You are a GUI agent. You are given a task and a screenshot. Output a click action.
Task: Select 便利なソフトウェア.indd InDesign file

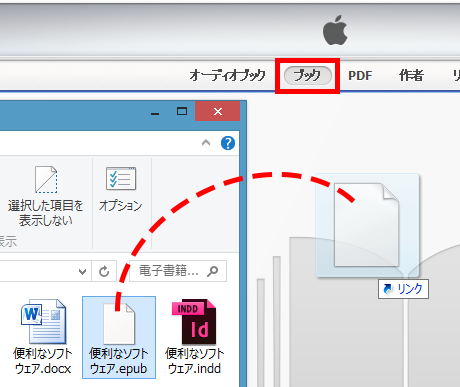(195, 337)
